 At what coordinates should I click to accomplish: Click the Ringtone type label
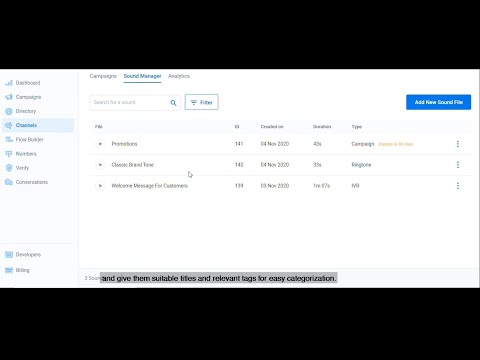point(361,165)
